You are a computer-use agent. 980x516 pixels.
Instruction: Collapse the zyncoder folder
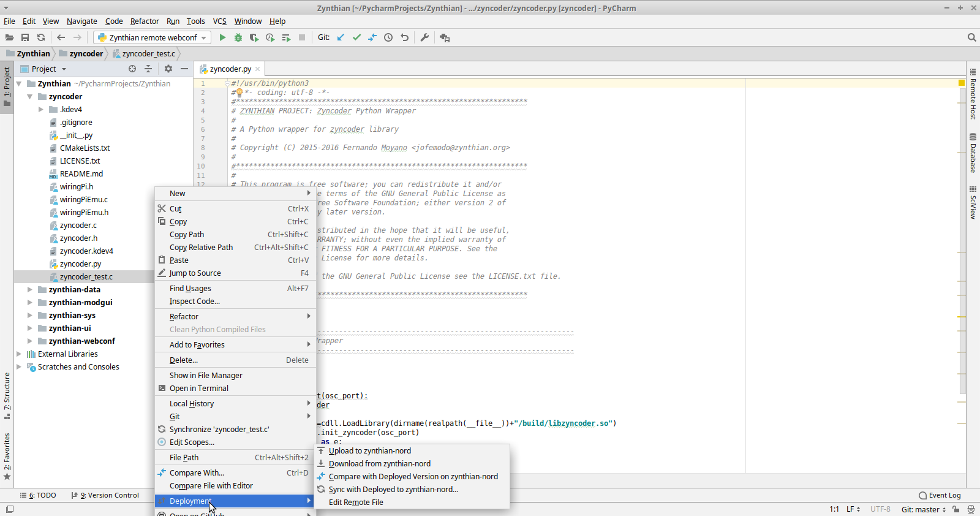click(x=29, y=97)
